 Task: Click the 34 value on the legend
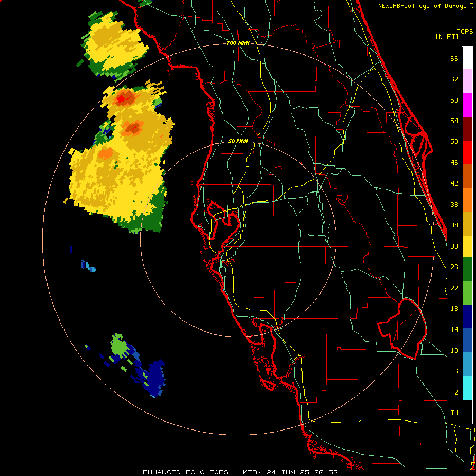(x=454, y=225)
